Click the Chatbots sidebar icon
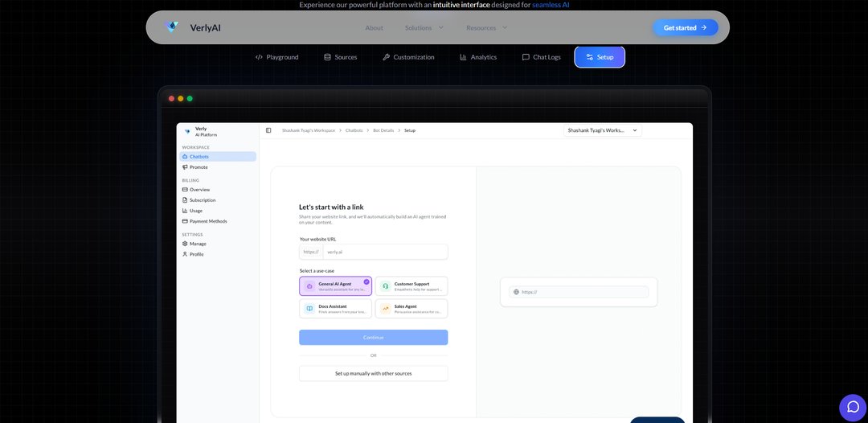Viewport: 868px width, 423px height. [185, 157]
